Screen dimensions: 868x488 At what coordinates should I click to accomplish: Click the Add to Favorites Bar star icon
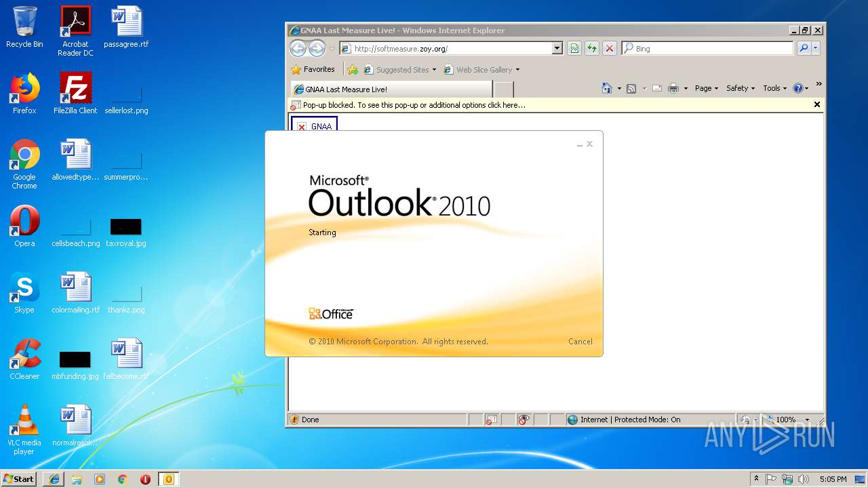(353, 69)
